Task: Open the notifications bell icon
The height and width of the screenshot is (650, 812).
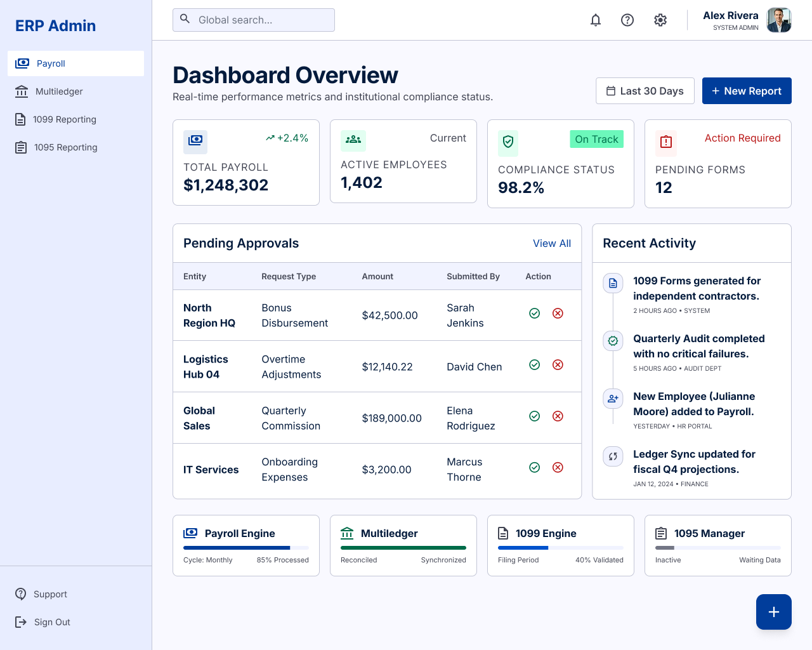Action: tap(596, 20)
